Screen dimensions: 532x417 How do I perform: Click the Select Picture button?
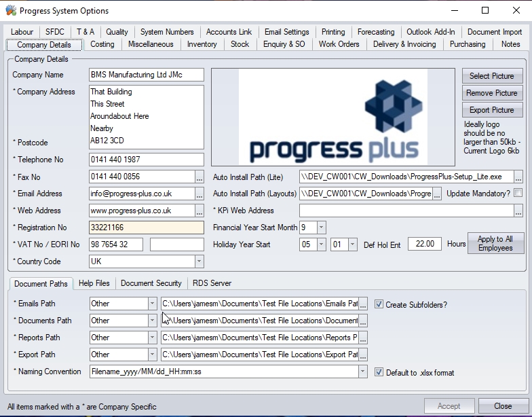(x=491, y=76)
